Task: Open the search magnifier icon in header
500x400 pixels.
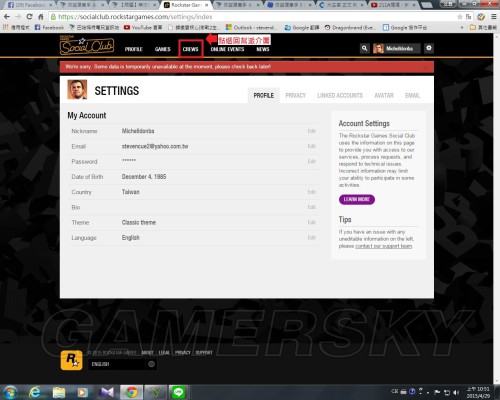Action: [x=364, y=48]
